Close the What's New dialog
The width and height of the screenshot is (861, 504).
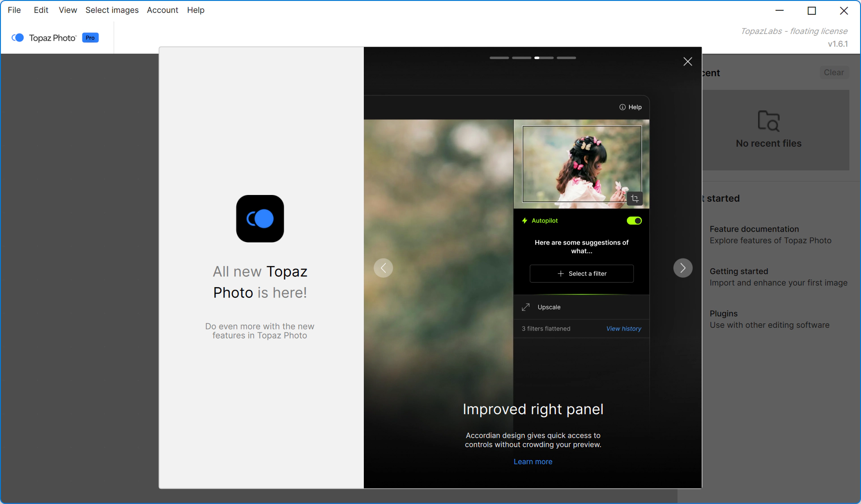[688, 62]
